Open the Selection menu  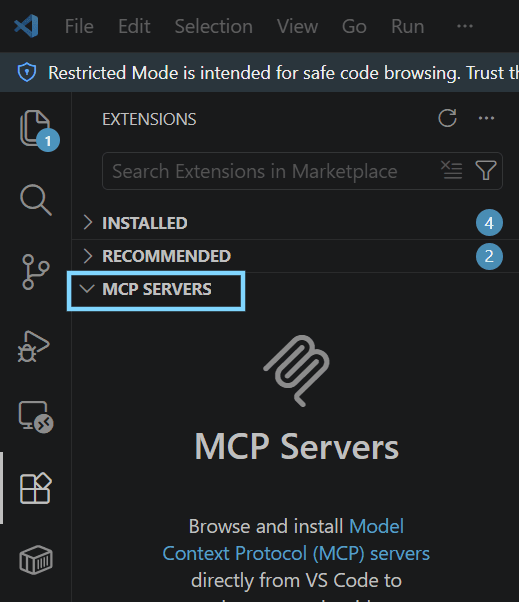click(213, 26)
